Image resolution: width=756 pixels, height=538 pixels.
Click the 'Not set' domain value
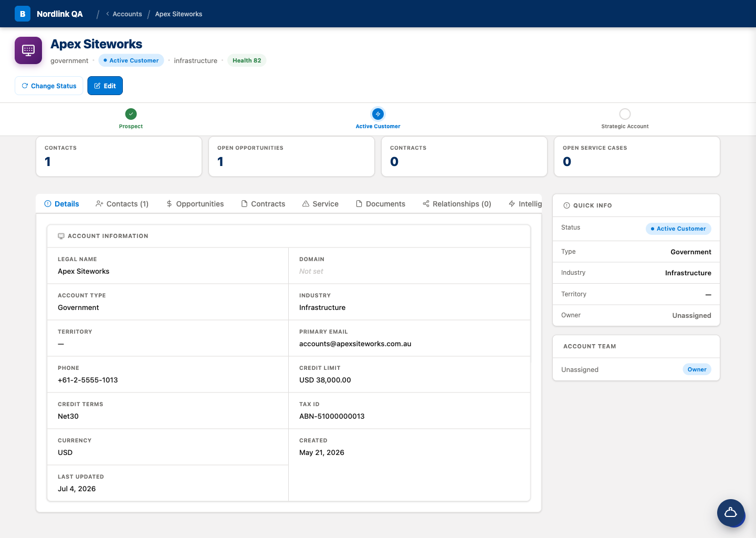click(311, 271)
